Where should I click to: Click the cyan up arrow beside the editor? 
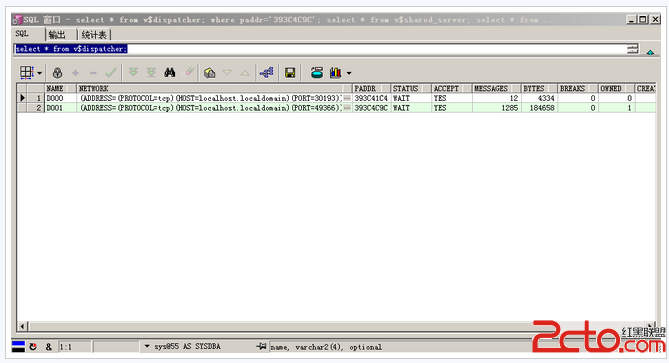650,52
